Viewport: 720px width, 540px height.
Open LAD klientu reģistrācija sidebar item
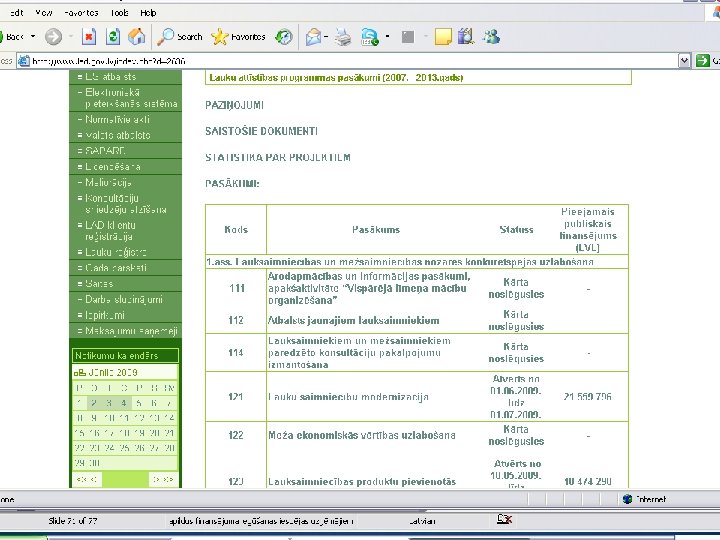point(107,231)
